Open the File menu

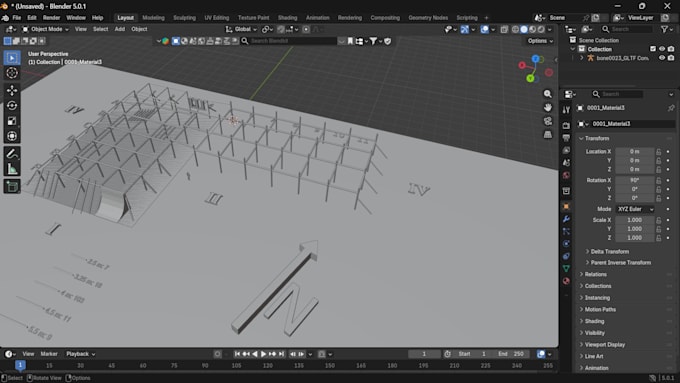click(x=16, y=18)
